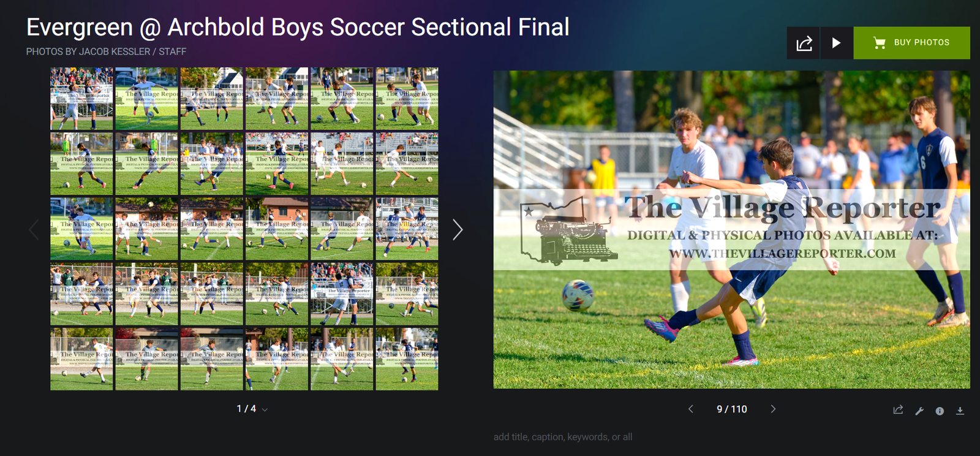Select the third thumbnail in the second row

point(212,164)
